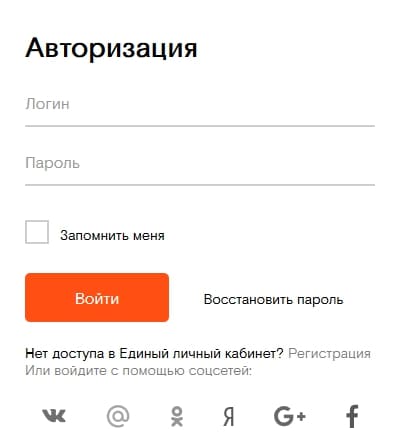Focus the Логин input field
Screen dimensions: 395x442
pos(200,107)
